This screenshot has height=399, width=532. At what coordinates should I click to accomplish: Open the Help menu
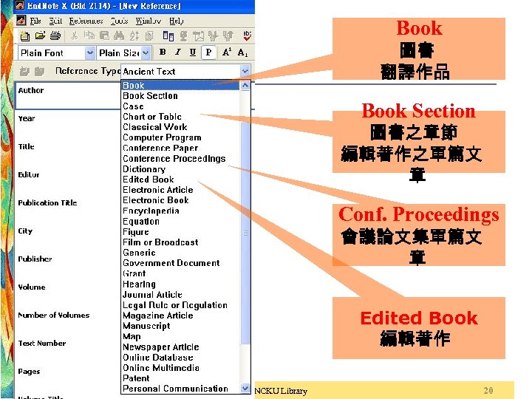pyautogui.click(x=177, y=21)
